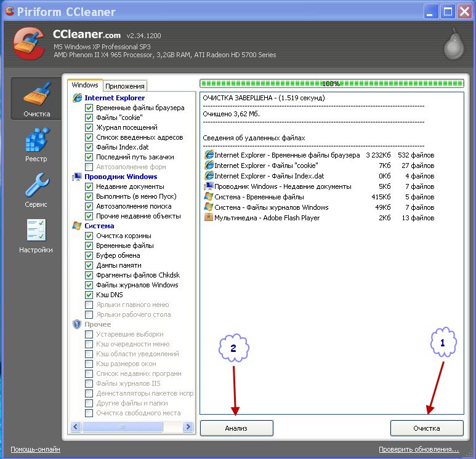Click the left arrow of horizontal scrollbar
The height and width of the screenshot is (459, 476).
point(76,426)
